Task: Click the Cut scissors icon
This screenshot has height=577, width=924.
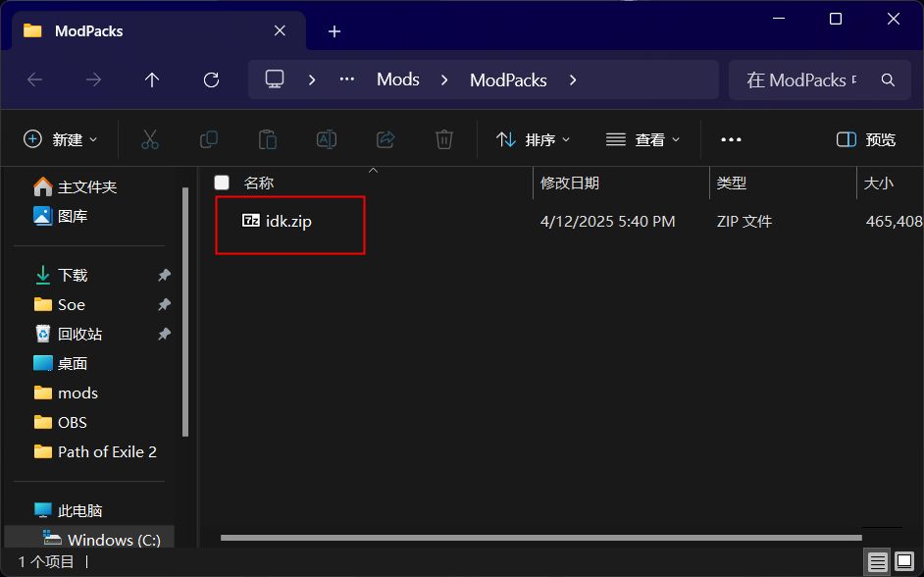Action: [150, 139]
